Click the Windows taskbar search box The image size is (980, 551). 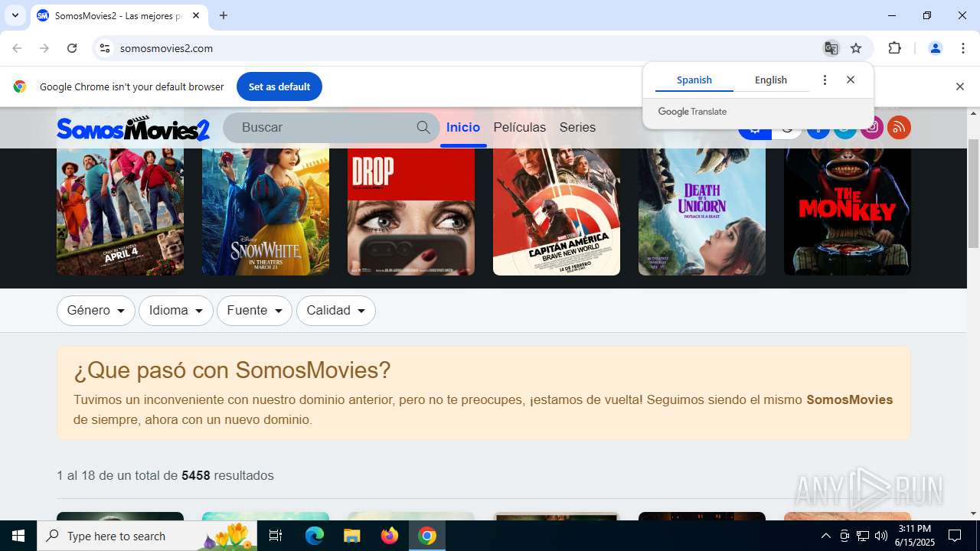tap(148, 536)
